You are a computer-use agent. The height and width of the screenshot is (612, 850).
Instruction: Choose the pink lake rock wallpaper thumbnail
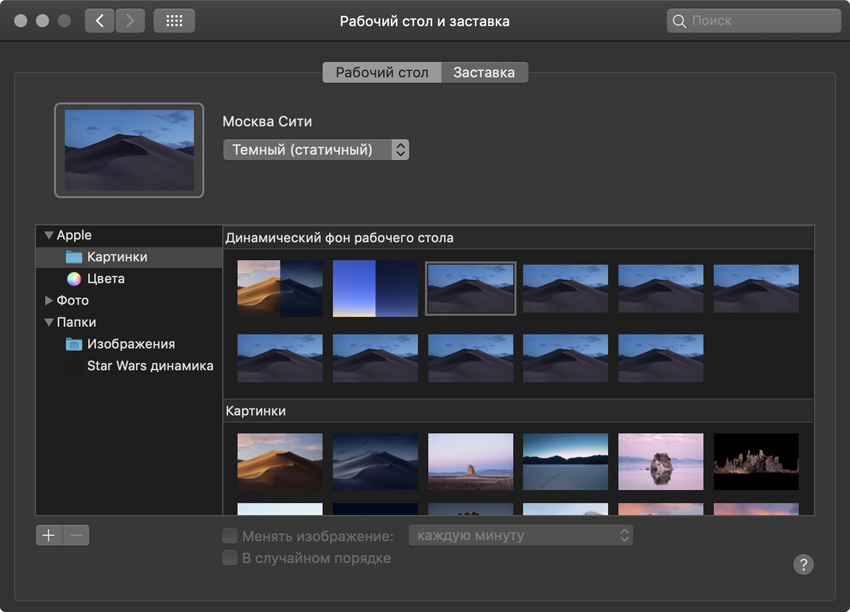(x=661, y=462)
